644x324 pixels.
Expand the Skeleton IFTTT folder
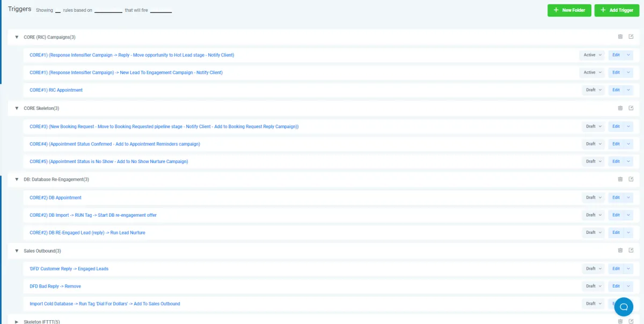point(17,322)
